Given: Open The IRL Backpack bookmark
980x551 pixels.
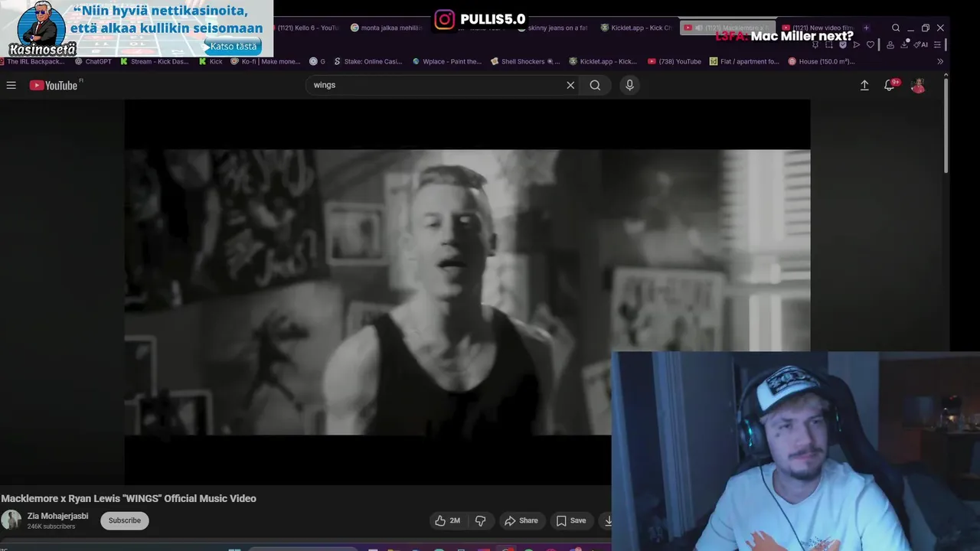Looking at the screenshot, I should point(32,61).
